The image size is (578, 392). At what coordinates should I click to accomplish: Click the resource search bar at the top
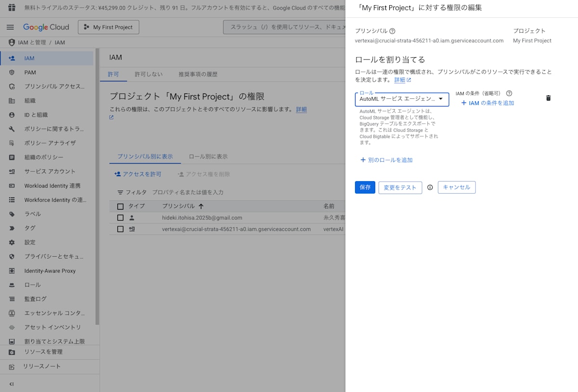coord(289,27)
